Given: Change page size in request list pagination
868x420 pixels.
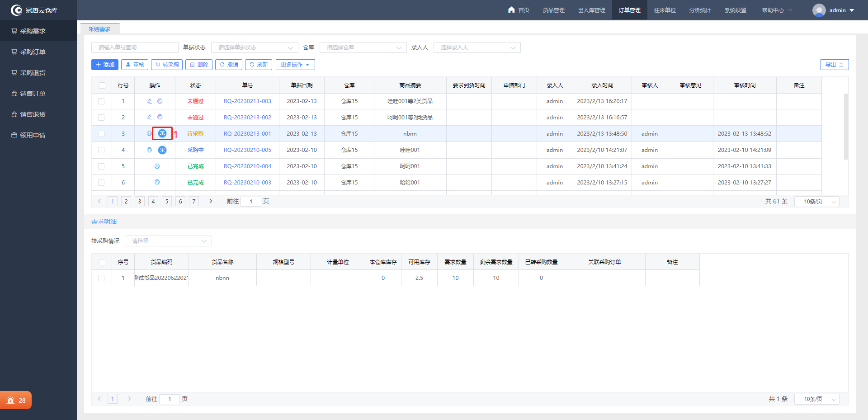Looking at the screenshot, I should (818, 202).
